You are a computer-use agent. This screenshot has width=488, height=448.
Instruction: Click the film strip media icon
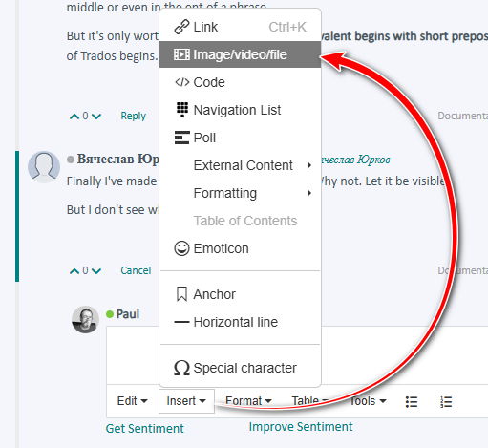(x=181, y=54)
